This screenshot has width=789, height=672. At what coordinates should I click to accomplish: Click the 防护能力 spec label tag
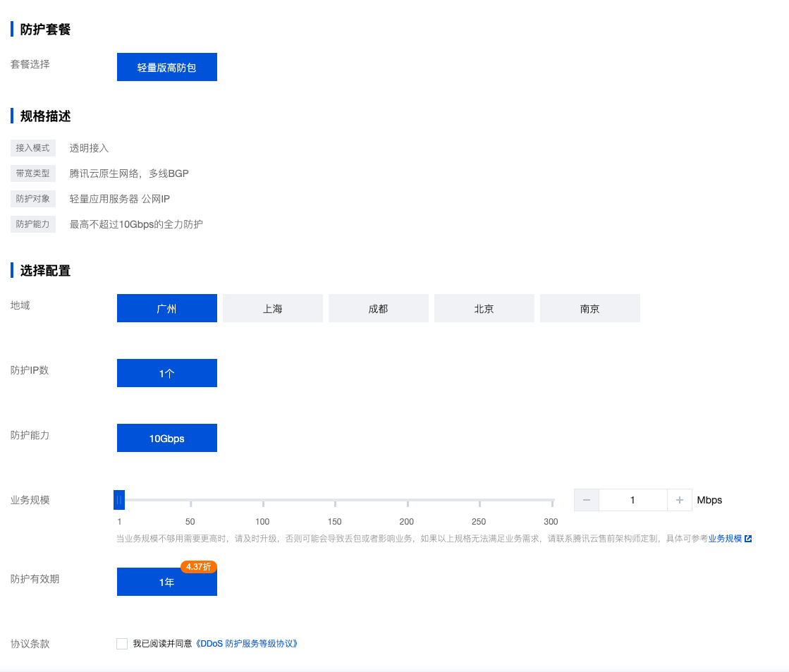[32, 224]
